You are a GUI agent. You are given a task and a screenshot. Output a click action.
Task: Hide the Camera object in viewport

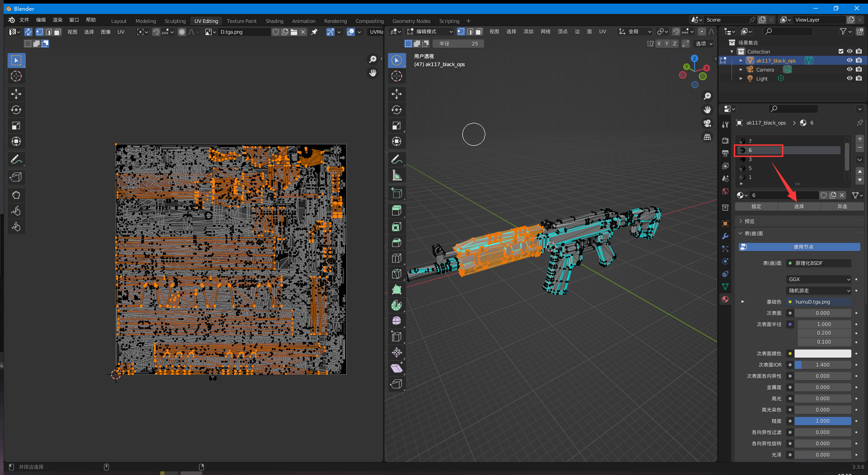(850, 69)
